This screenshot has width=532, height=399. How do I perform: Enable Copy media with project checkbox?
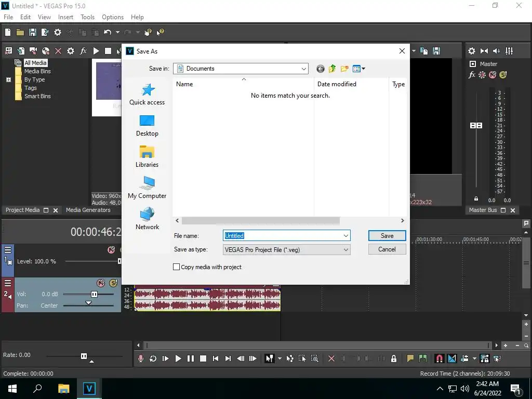point(177,267)
